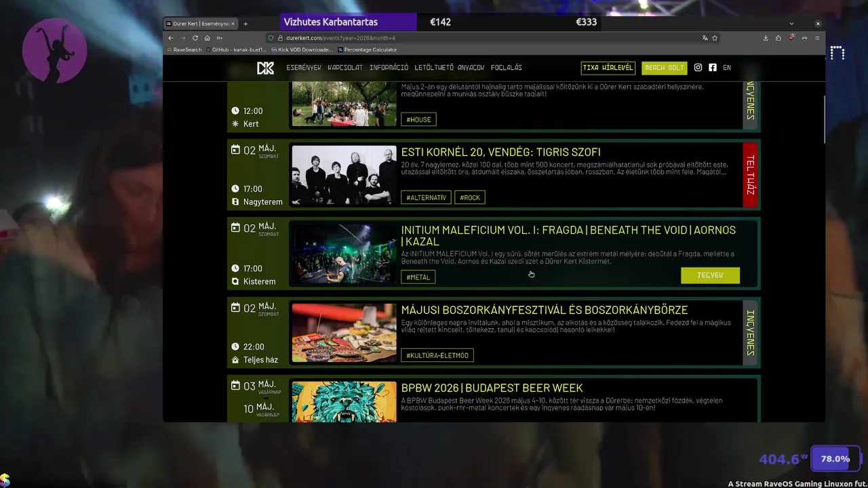Select the #ROCK tag
This screenshot has height=488, width=868.
tap(470, 197)
